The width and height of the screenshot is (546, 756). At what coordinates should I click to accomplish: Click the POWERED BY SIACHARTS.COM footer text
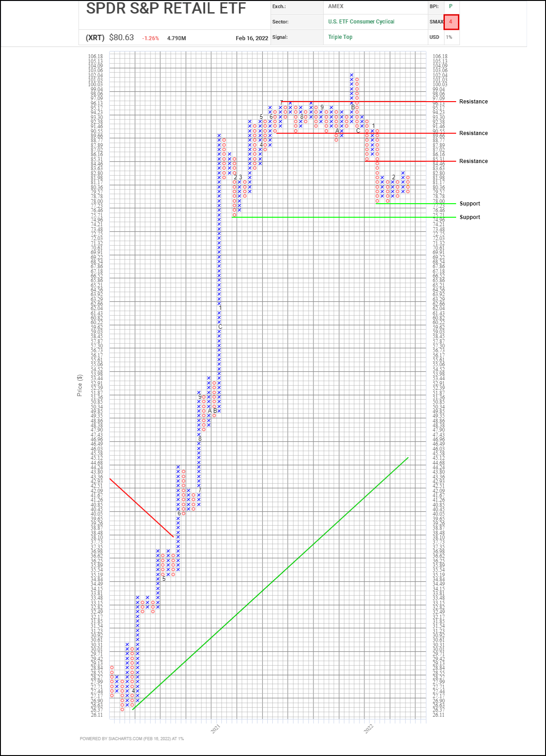(132, 739)
